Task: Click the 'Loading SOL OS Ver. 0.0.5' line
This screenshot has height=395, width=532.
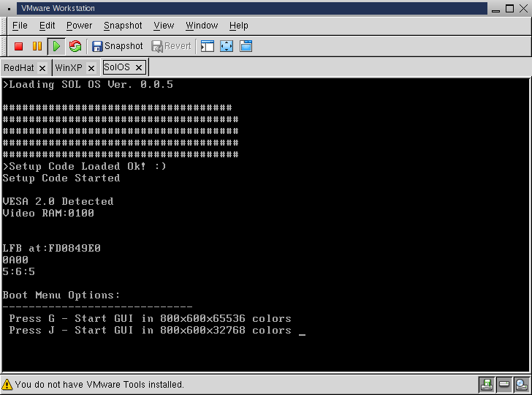Action: [x=88, y=85]
